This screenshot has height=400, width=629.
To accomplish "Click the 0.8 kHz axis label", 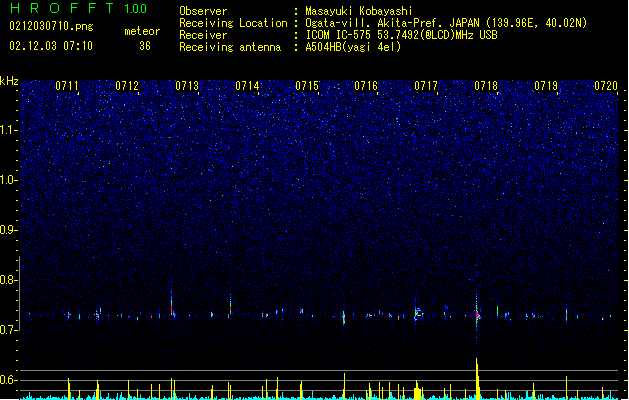I will pos(9,280).
